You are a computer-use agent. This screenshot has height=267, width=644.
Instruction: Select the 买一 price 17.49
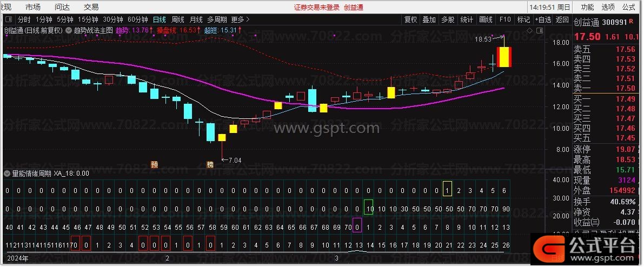pos(625,99)
